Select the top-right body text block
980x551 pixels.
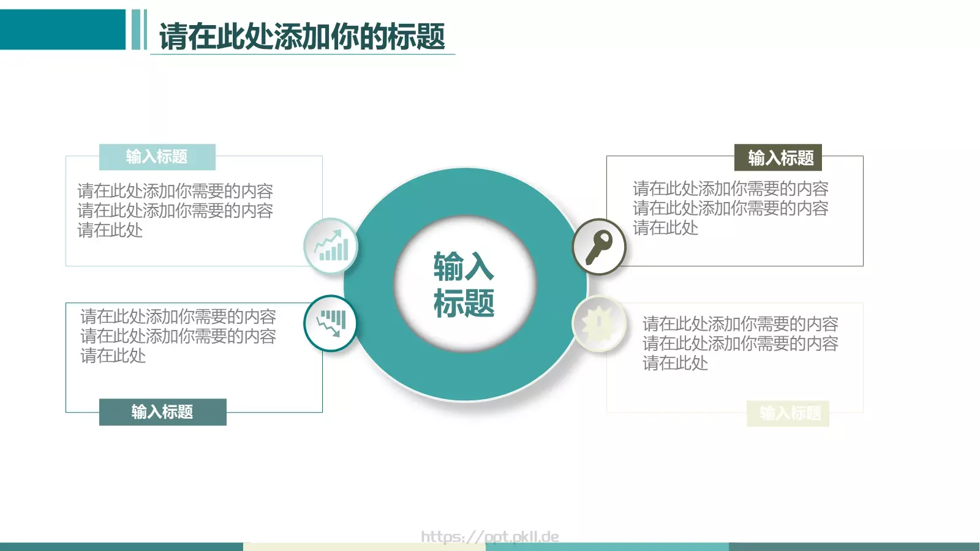coord(731,208)
